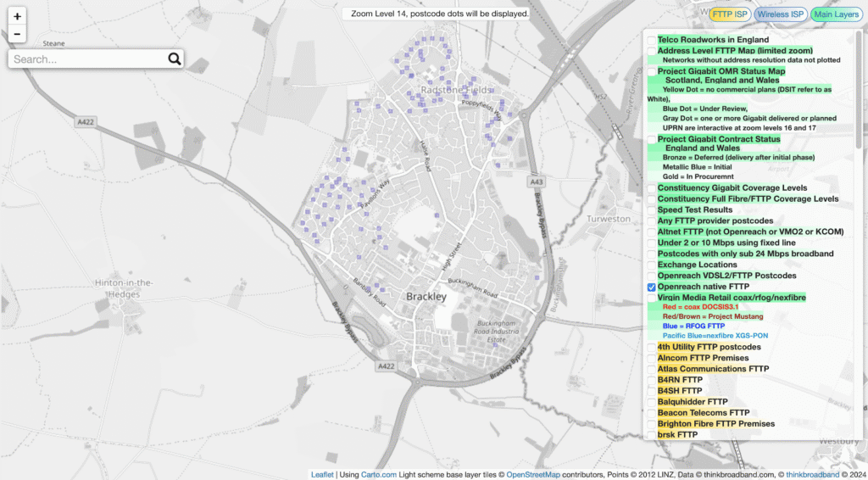Switch to the Wireless ISP tab

tap(780, 14)
